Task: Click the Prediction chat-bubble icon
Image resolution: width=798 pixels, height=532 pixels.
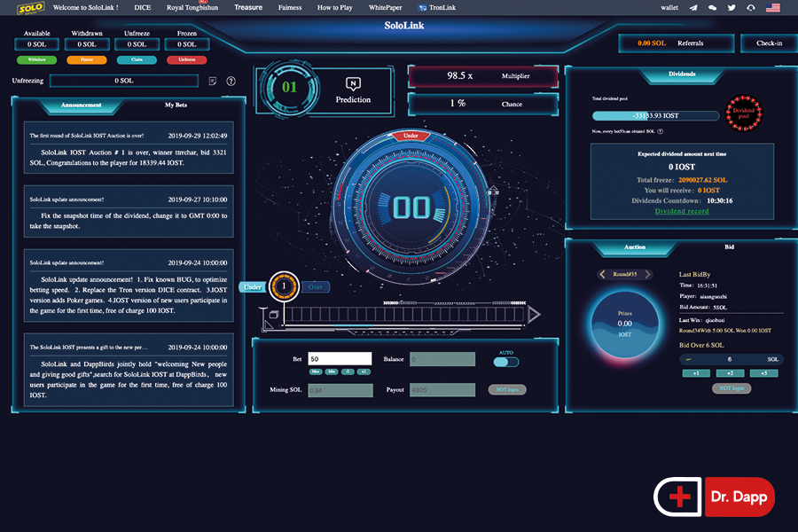Action: [353, 83]
